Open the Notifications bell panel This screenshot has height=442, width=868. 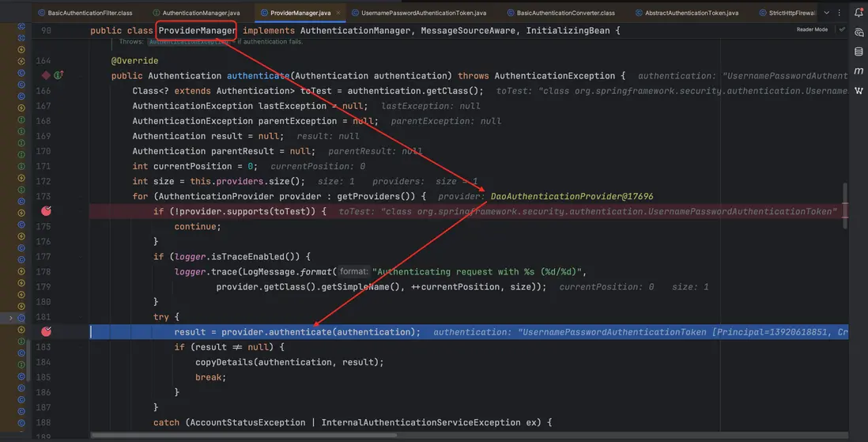pos(859,13)
